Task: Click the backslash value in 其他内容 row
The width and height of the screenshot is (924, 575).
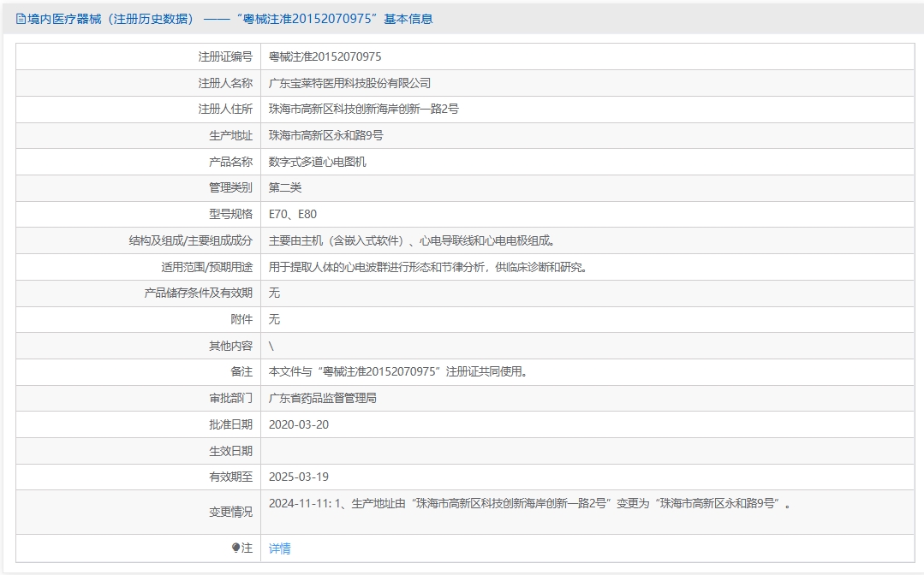Action: point(271,346)
